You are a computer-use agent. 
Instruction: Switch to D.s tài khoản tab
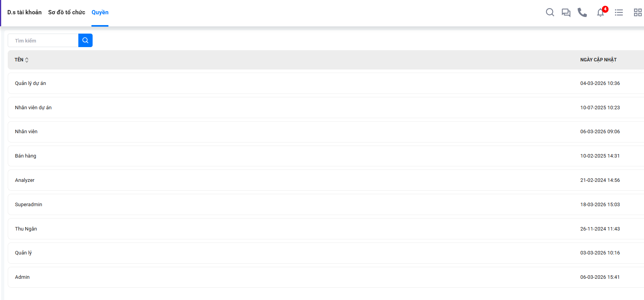[24, 12]
